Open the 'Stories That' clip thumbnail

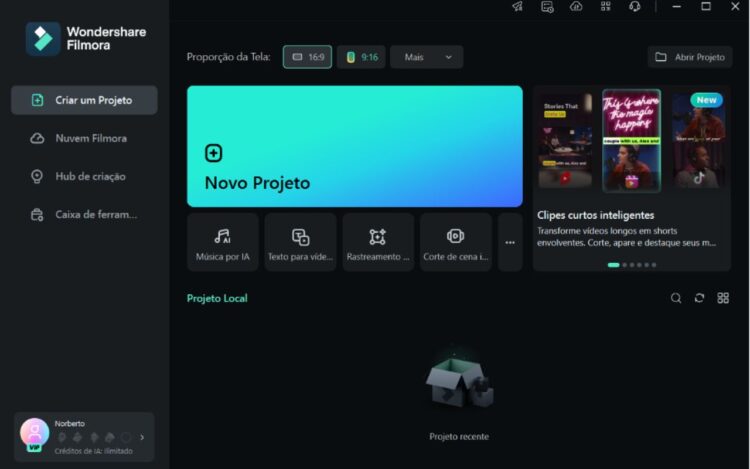click(565, 141)
